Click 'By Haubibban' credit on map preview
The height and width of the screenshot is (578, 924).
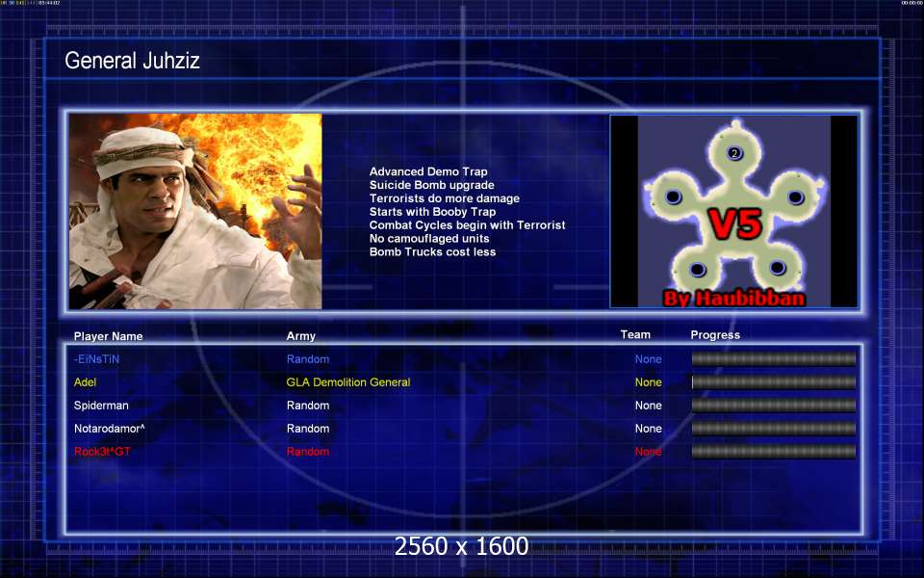coord(734,298)
